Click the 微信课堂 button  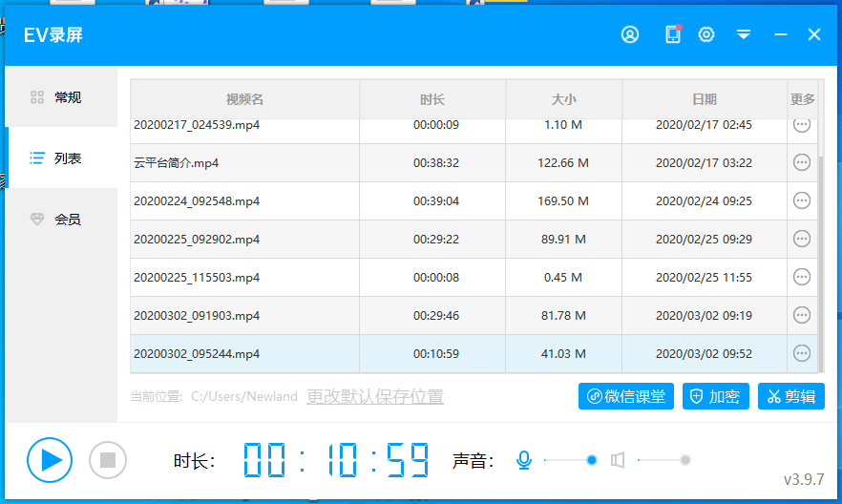point(626,397)
